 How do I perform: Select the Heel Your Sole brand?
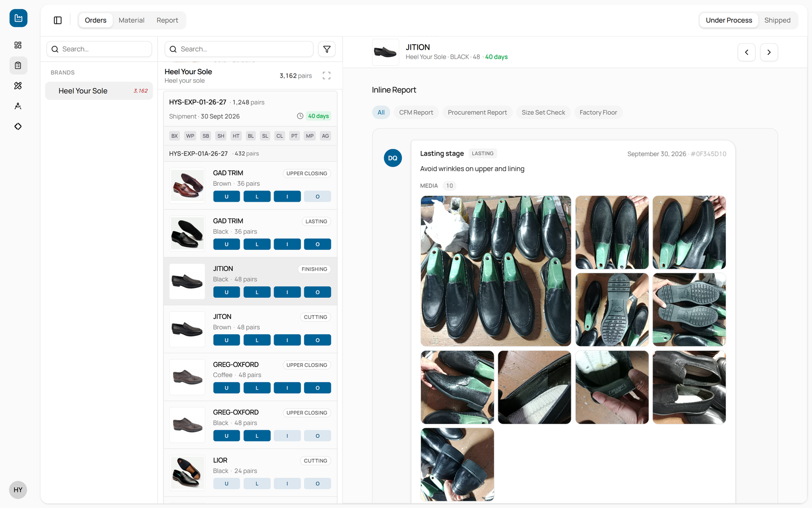pos(99,91)
